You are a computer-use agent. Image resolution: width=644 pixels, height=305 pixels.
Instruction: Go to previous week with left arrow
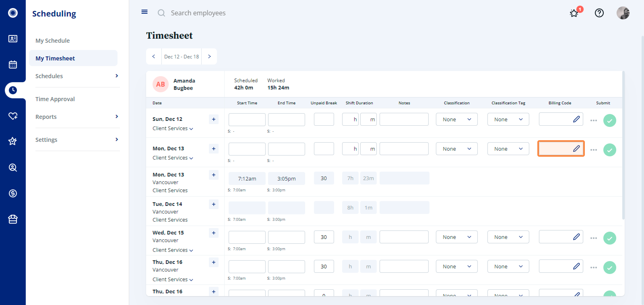154,56
